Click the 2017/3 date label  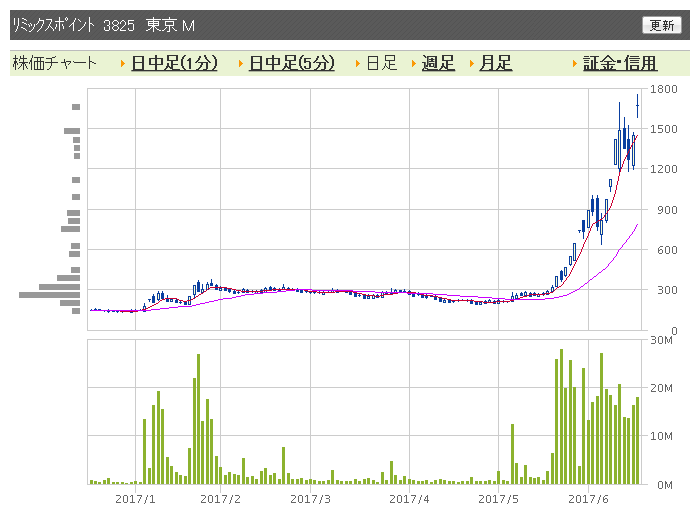[310, 499]
